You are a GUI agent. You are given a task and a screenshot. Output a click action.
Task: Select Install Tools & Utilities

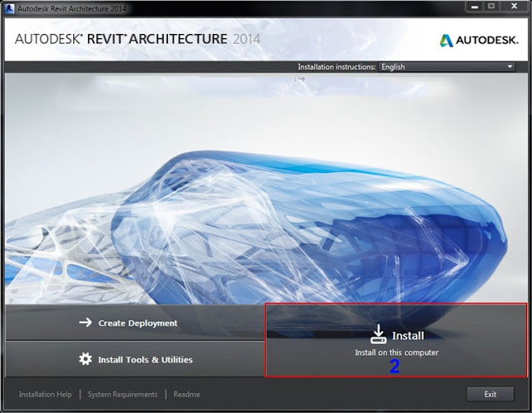135,359
